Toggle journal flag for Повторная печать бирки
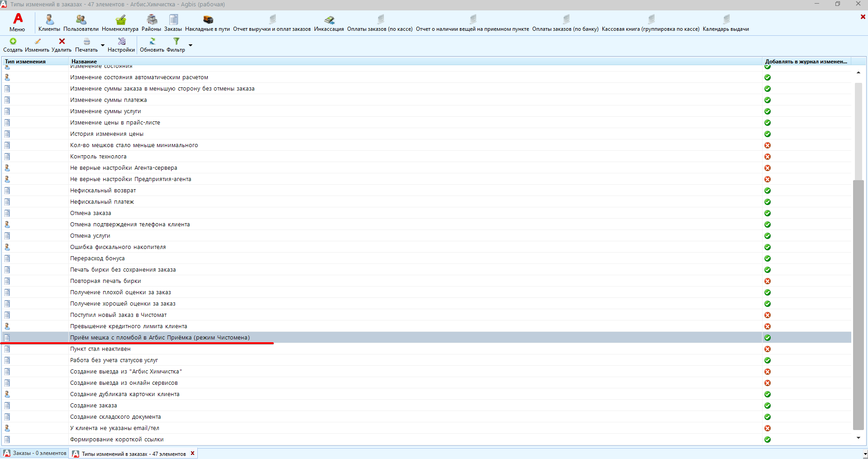 pyautogui.click(x=768, y=281)
